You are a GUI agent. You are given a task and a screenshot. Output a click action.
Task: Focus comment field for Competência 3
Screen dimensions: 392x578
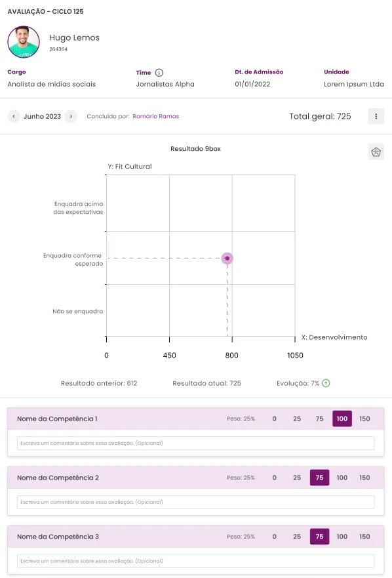195,561
